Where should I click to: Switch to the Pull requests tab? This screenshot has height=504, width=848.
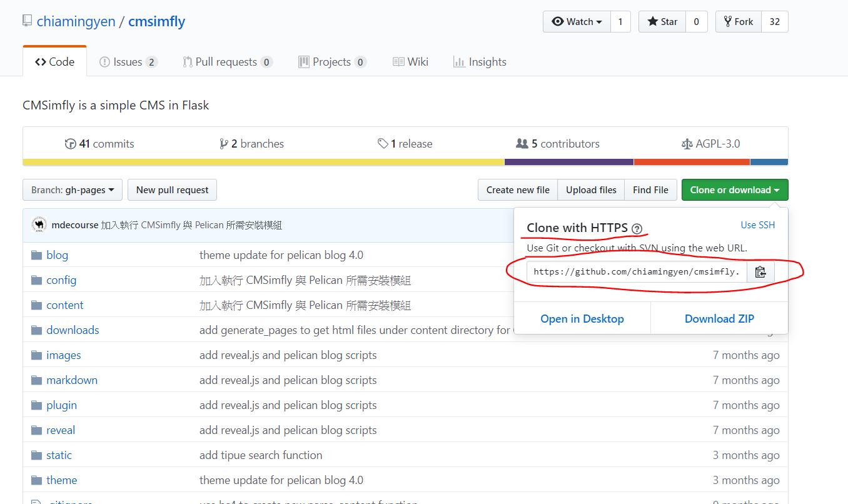coord(227,62)
